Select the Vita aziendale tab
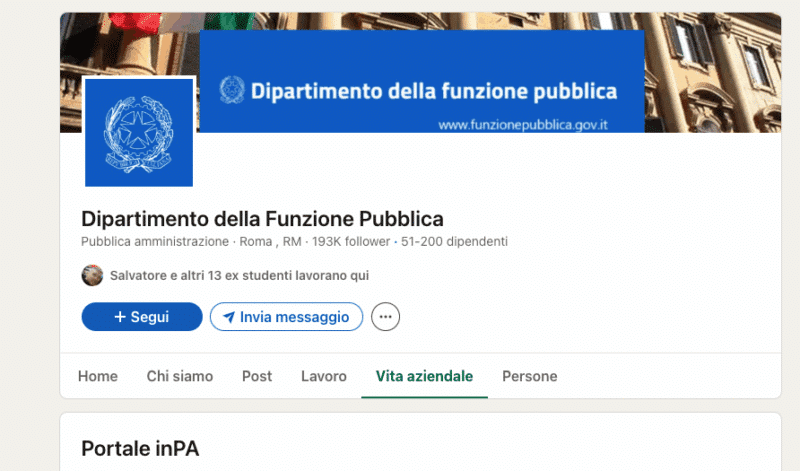Viewport: 800px width, 471px height. [424, 377]
